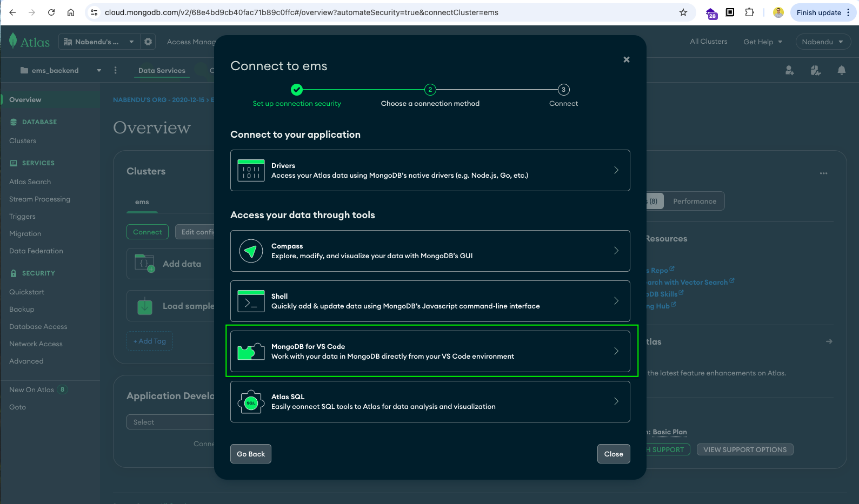This screenshot has width=859, height=504.
Task: Click arrow next to New on Atlas section
Action: tap(829, 341)
